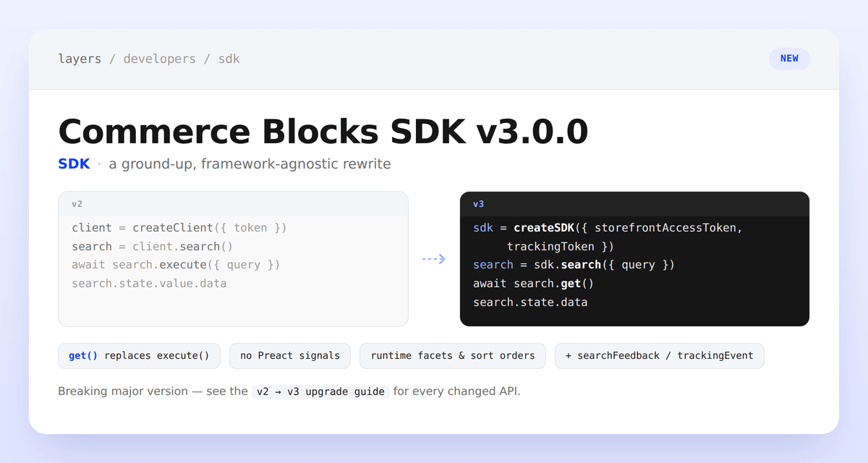Click the 'client = createClient({ token })' line
Image resolution: width=868 pixels, height=463 pixels.
(x=179, y=228)
